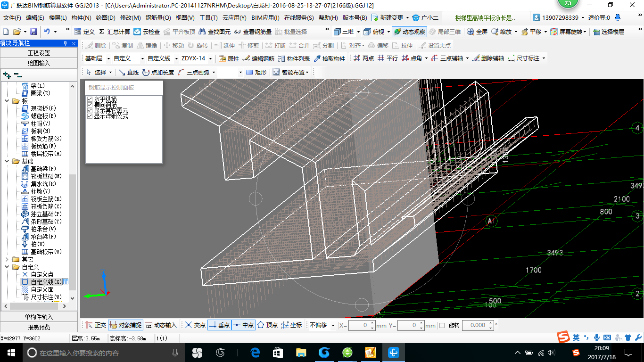Click the 定义 (Define) toolbar icon

[x=84, y=32]
